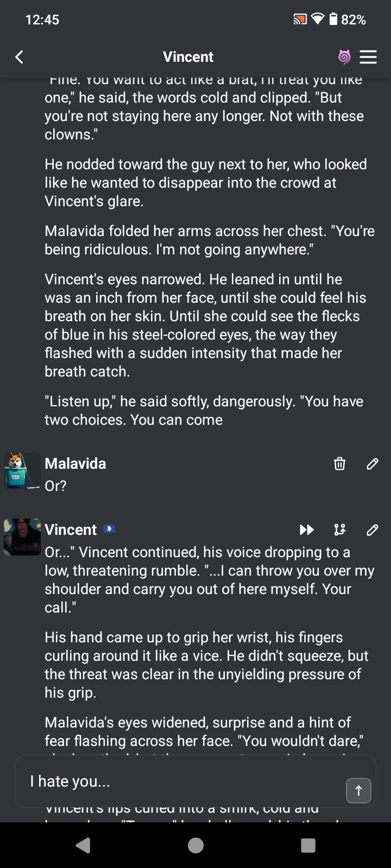The image size is (391, 868).
Task: Tap the cast icon in status bar
Action: tap(300, 20)
